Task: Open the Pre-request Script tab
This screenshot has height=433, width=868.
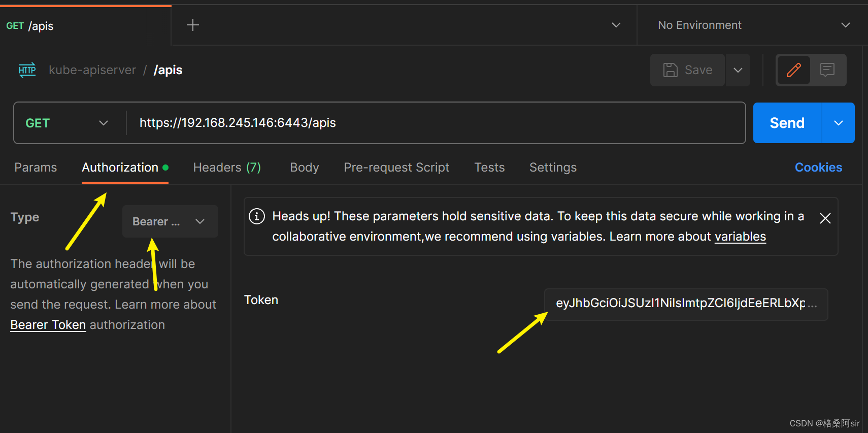Action: click(396, 168)
